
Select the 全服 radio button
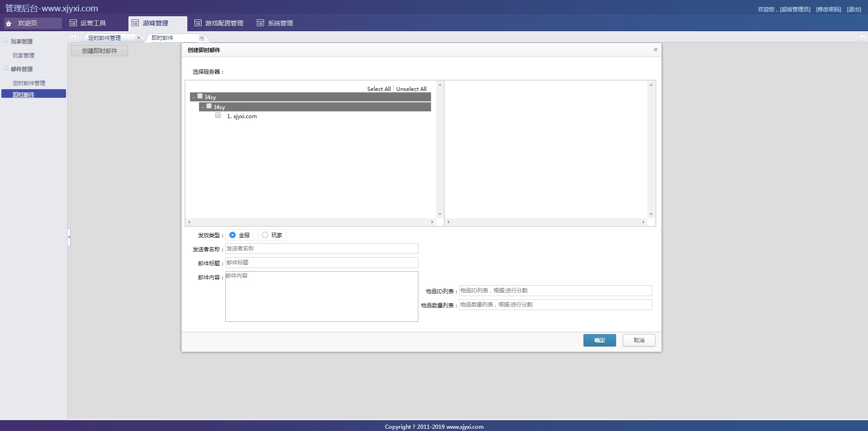point(232,235)
